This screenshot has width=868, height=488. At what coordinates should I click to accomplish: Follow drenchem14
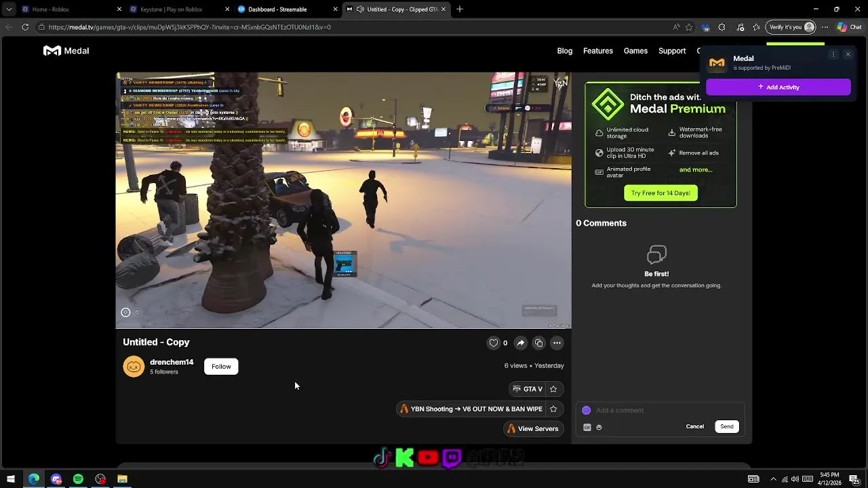pyautogui.click(x=221, y=367)
